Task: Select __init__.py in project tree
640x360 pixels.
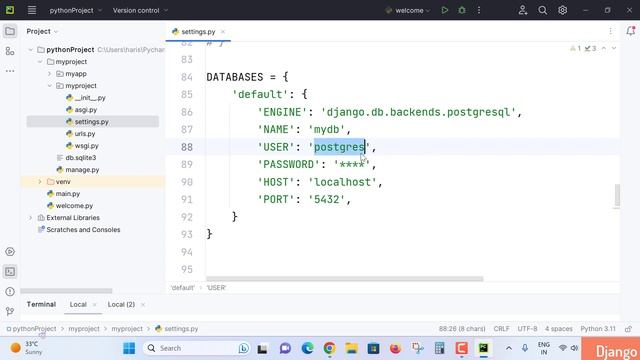Action: pos(86,98)
